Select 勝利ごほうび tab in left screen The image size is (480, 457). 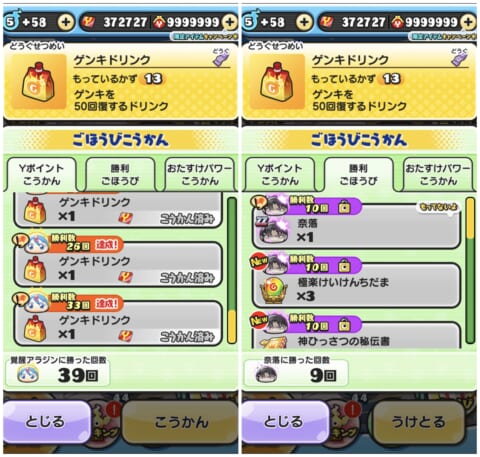tap(120, 175)
